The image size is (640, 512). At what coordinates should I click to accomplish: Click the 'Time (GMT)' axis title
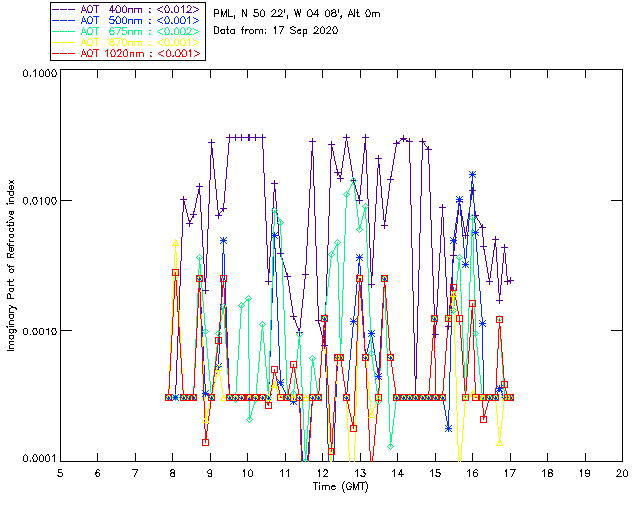(340, 487)
